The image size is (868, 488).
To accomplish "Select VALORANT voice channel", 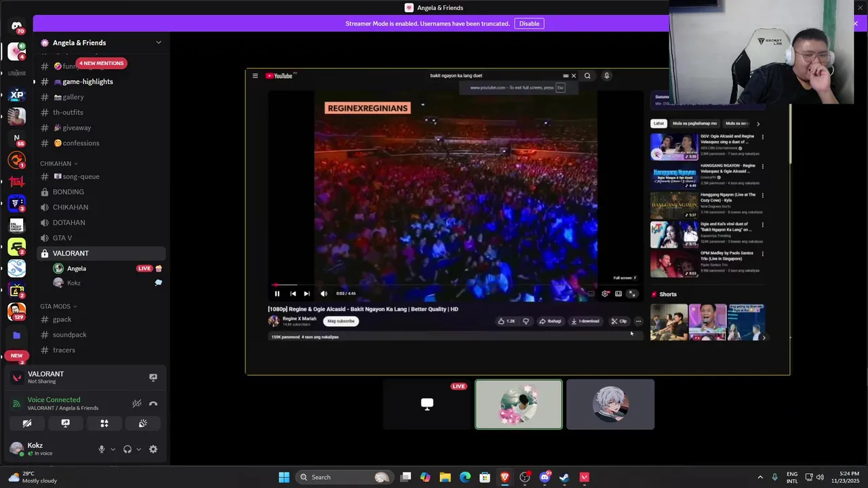I will [x=102, y=253].
